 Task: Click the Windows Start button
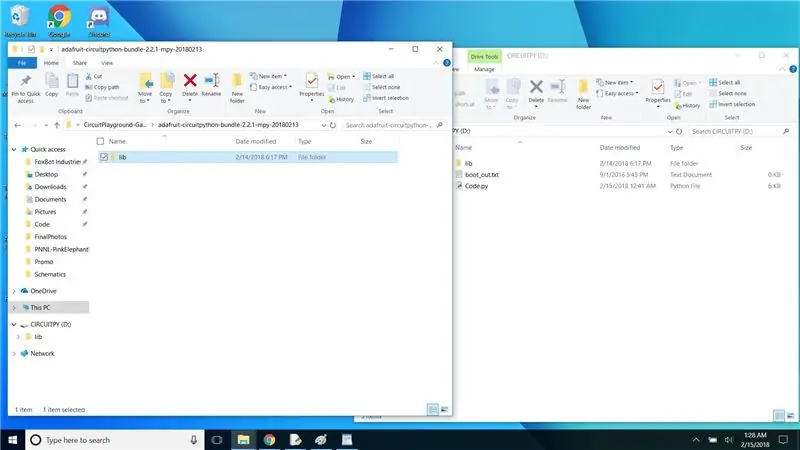coord(12,440)
